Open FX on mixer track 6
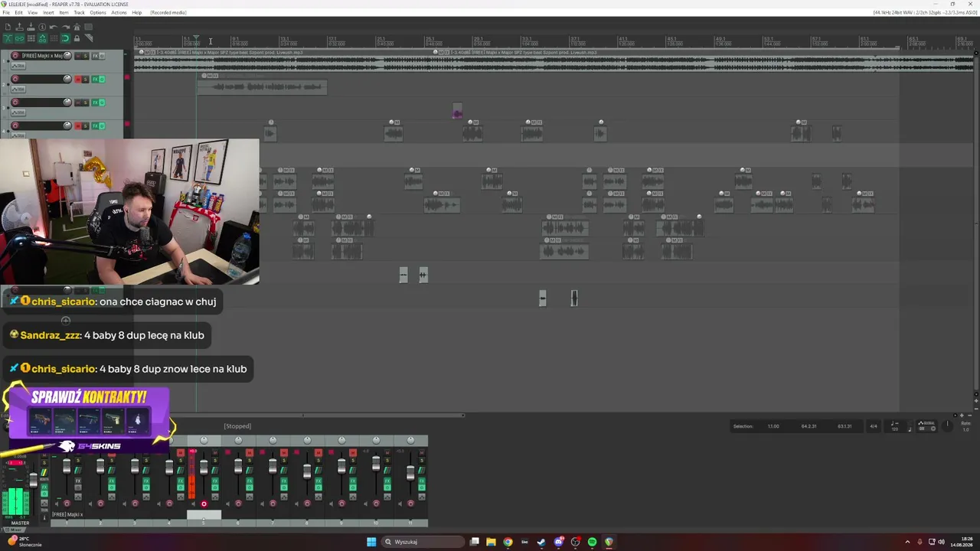 pos(250,480)
